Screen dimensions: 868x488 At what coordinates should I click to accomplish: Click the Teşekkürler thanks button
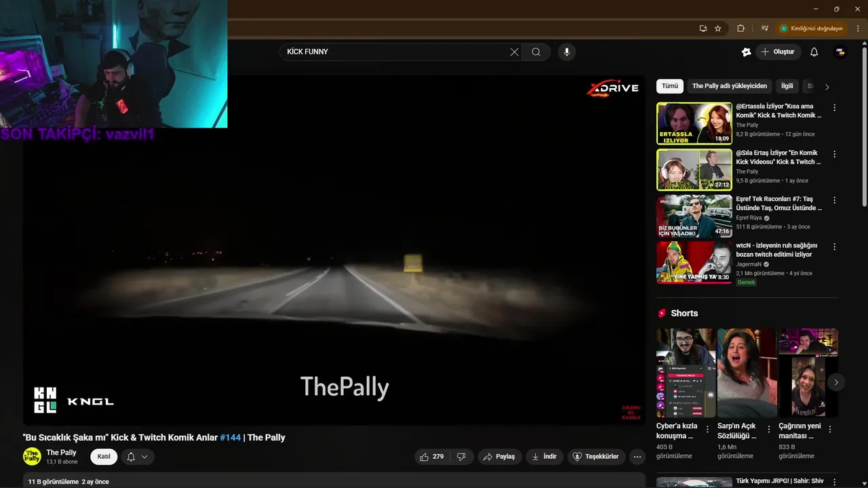pyautogui.click(x=596, y=457)
